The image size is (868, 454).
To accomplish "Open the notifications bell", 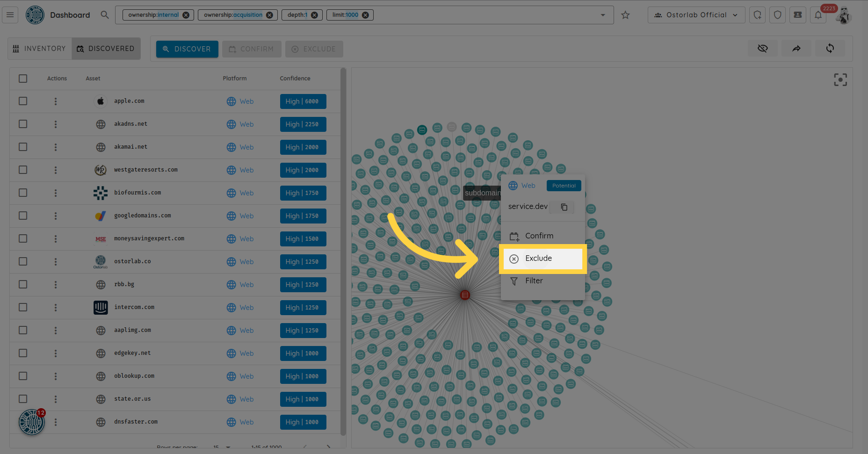I will [x=818, y=15].
